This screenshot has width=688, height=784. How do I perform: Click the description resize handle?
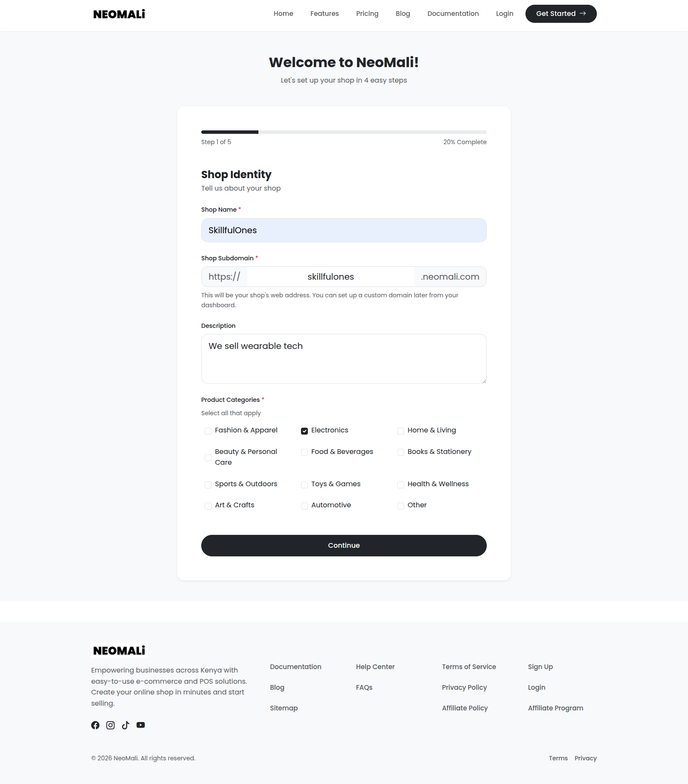(484, 381)
